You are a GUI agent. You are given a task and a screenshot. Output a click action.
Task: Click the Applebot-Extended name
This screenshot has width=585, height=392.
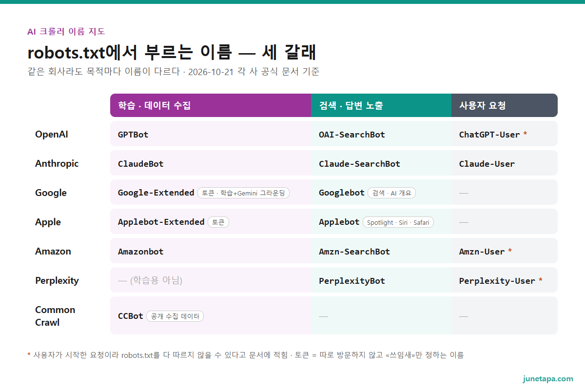tap(161, 222)
